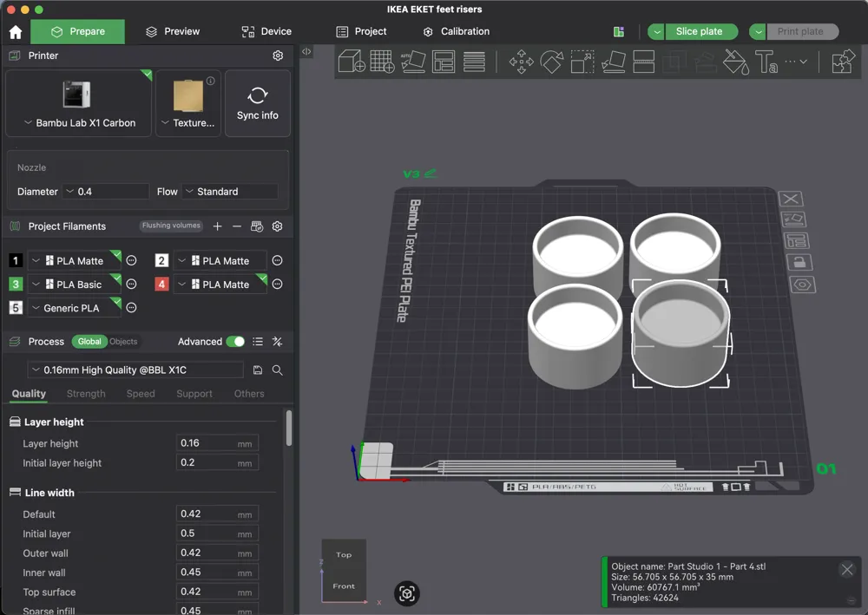Open nozzle Diameter 0.4 dropdown
The height and width of the screenshot is (615, 868).
(105, 192)
